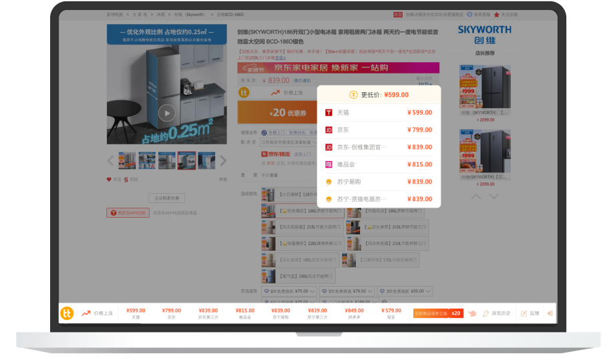This screenshot has height=364, width=609.
Task: Click the 冰箱 breadcrumb
Action: 160,15
